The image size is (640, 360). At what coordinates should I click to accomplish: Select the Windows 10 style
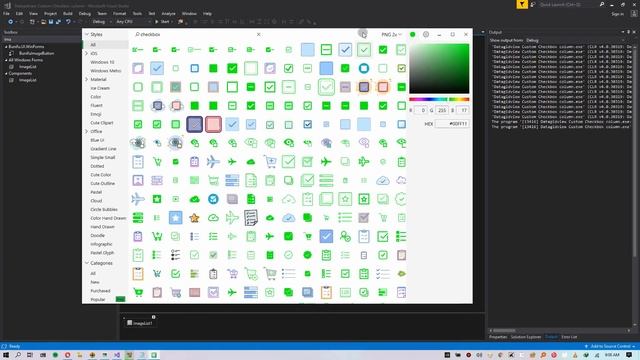pyautogui.click(x=102, y=62)
